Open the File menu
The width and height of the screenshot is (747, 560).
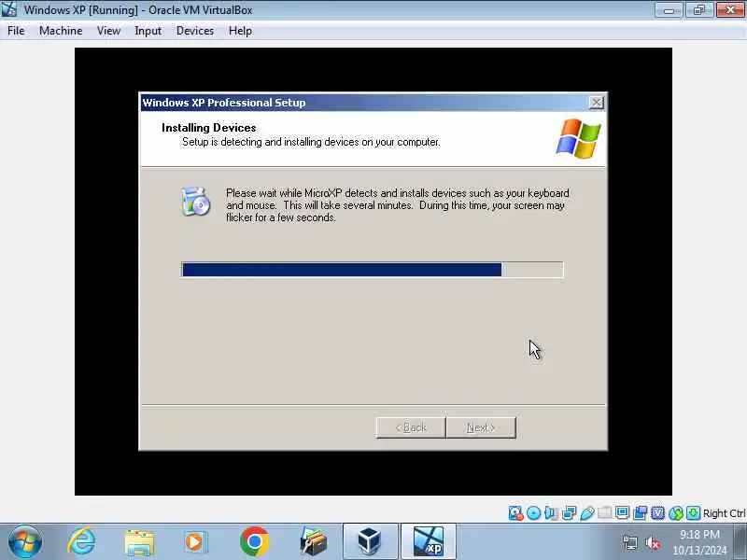click(x=16, y=31)
